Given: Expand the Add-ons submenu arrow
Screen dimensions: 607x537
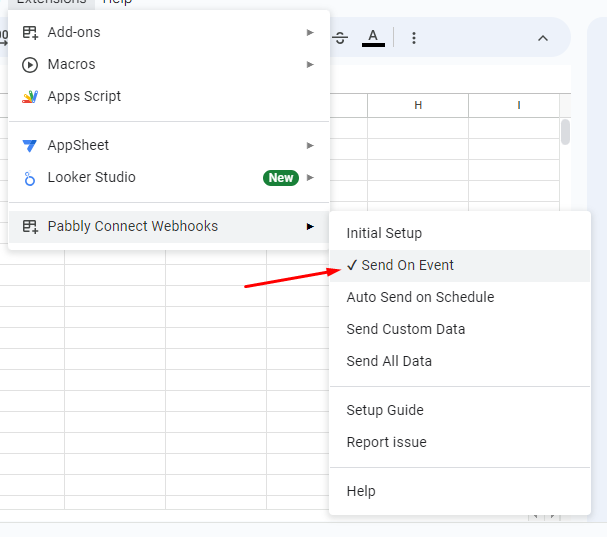Looking at the screenshot, I should [310, 33].
